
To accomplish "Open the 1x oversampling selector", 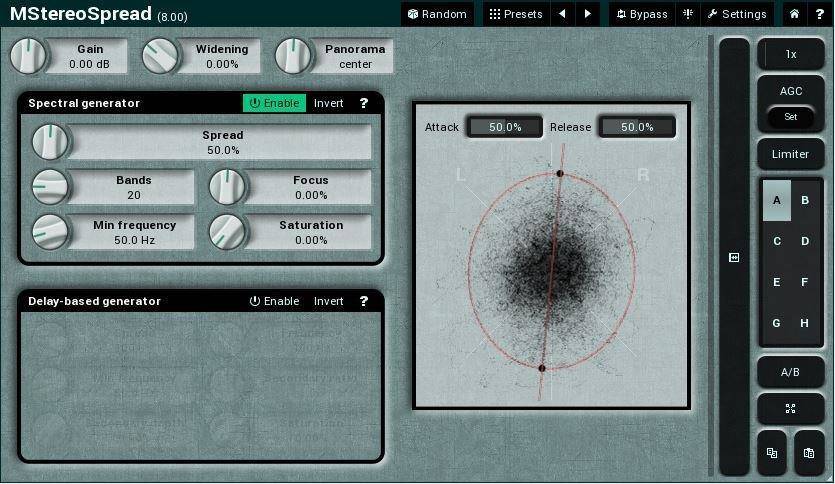I will click(791, 54).
